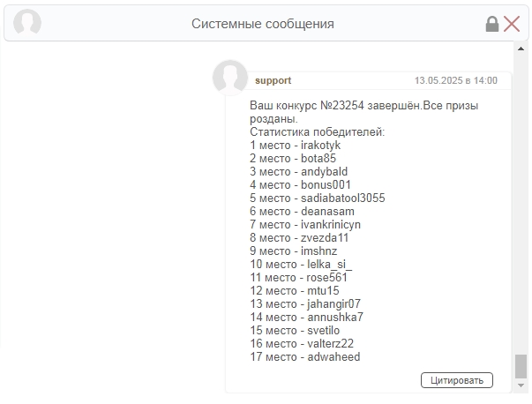Click the first-place winner irakotyk
The image size is (532, 404).
(x=320, y=146)
